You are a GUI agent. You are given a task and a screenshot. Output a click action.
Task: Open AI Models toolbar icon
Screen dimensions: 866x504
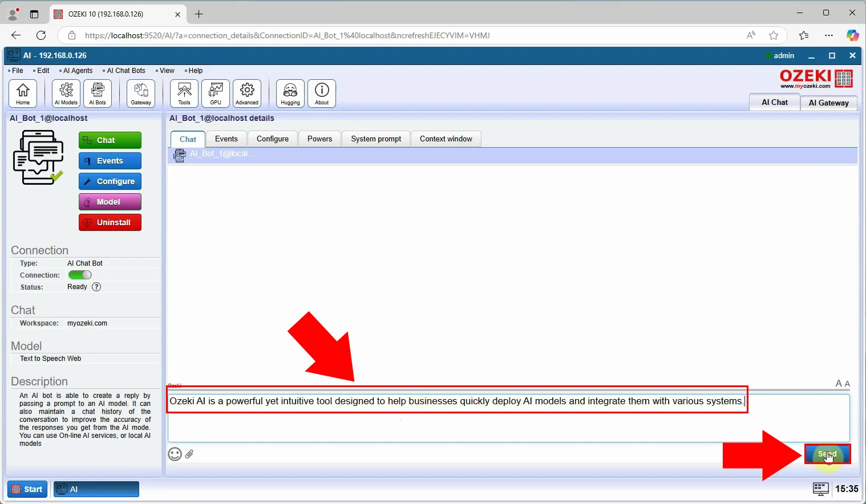point(66,94)
